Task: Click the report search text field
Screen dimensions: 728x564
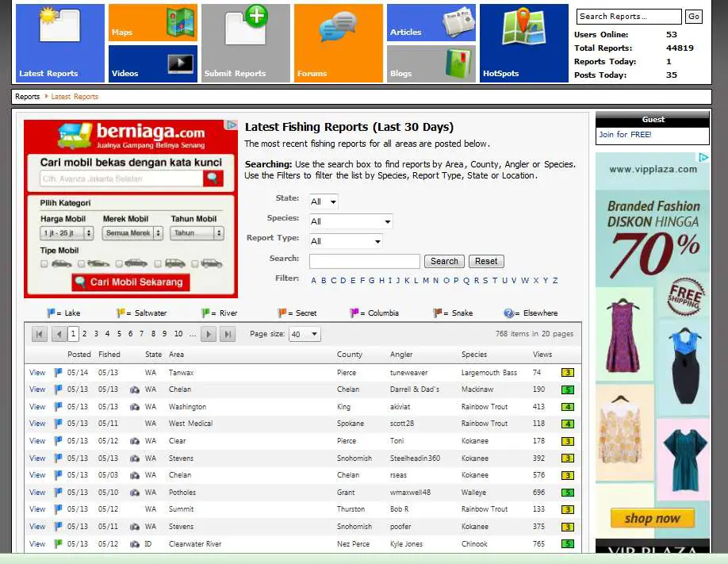Action: click(364, 262)
